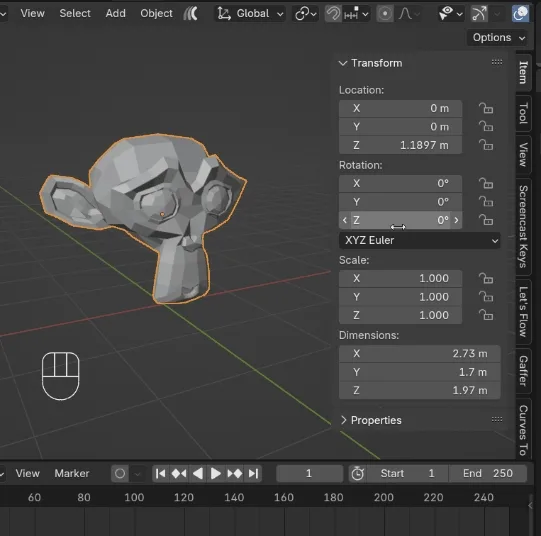Toggle proportional editing in header
This screenshot has height=536, width=541.
tap(385, 14)
